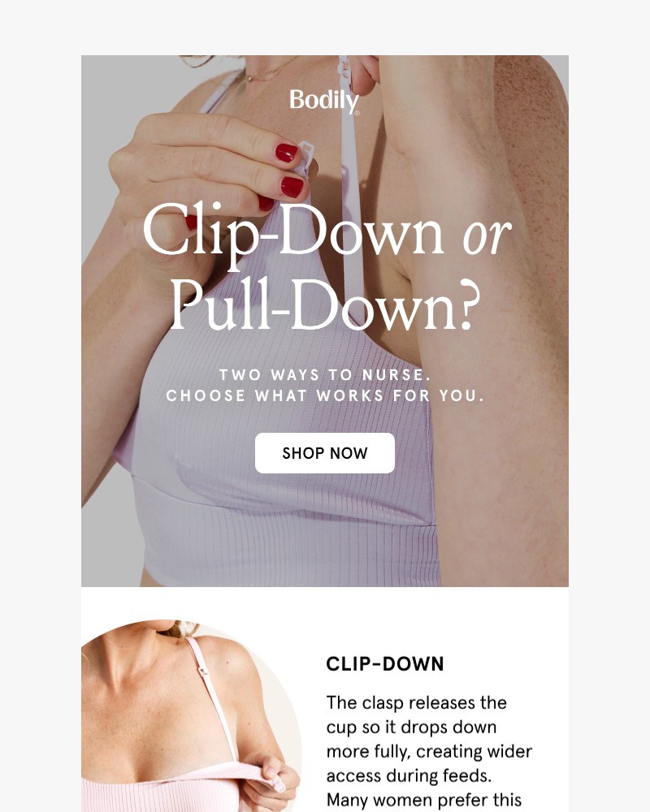Open the circular clip-down product photo
This screenshot has height=812, width=650.
pyautogui.click(x=192, y=715)
